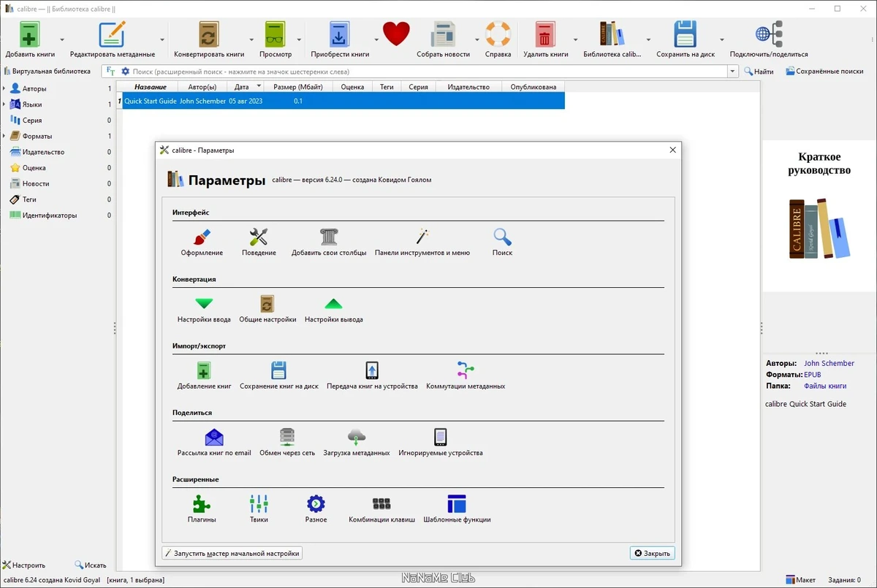Click gear icon for advanced search
877x588 pixels.
[x=125, y=72]
